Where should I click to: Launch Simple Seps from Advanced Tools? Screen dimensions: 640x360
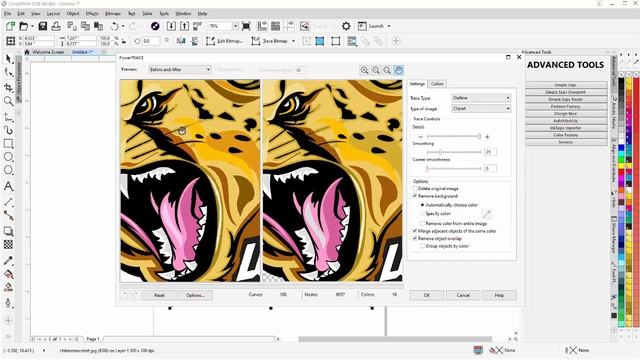click(566, 85)
